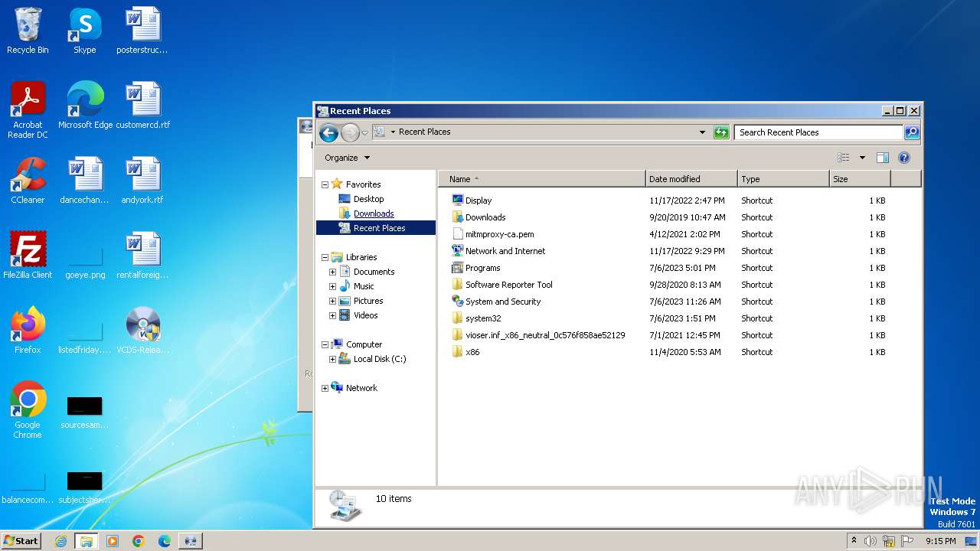Open the address bar history dropdown
The height and width of the screenshot is (551, 980).
[x=702, y=132]
